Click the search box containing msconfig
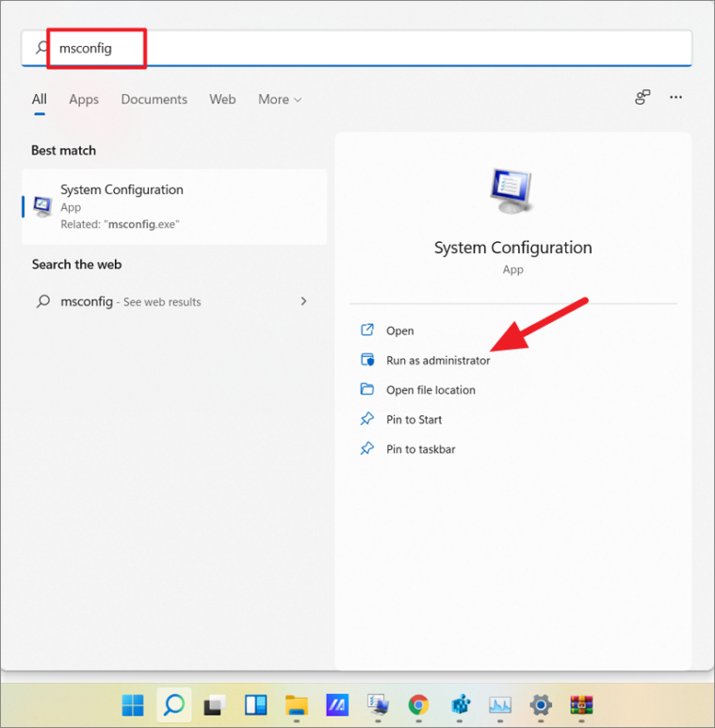 click(357, 48)
